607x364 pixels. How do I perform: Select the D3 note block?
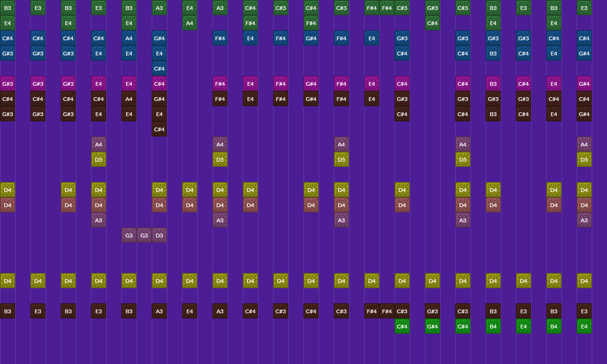(159, 236)
